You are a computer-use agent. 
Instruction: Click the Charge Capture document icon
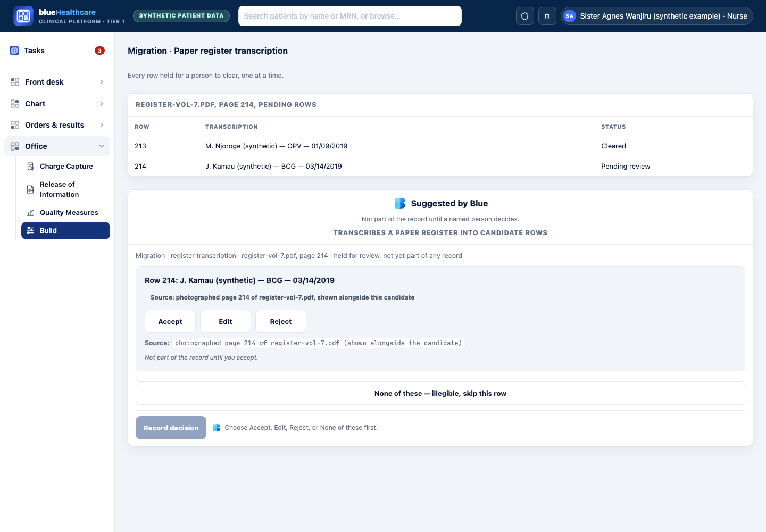(x=31, y=167)
